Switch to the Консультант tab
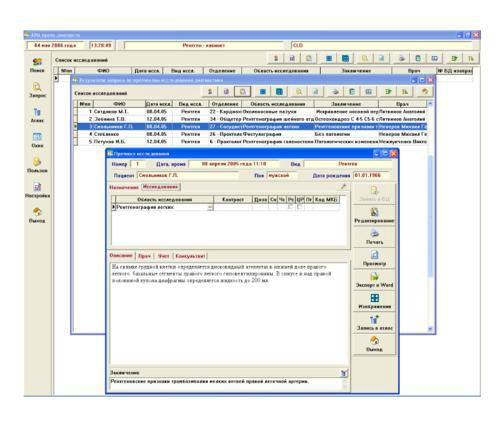Image resolution: width=500 pixels, height=429 pixels. pyautogui.click(x=190, y=256)
